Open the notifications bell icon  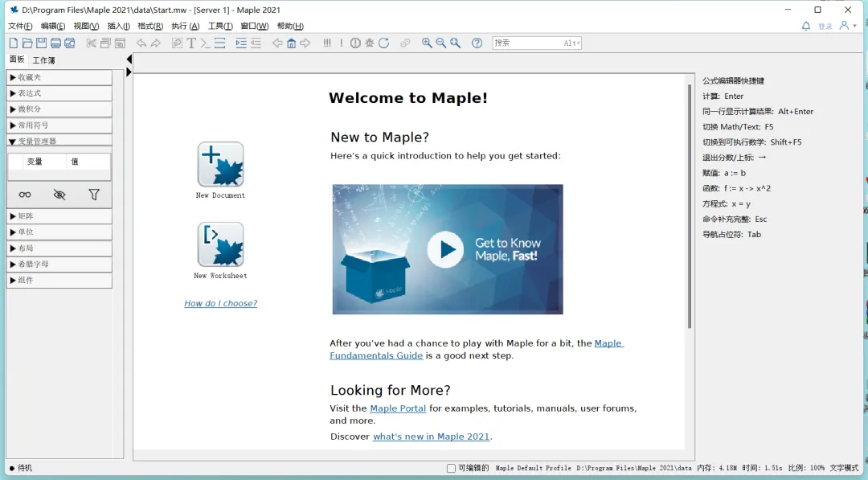pos(806,26)
